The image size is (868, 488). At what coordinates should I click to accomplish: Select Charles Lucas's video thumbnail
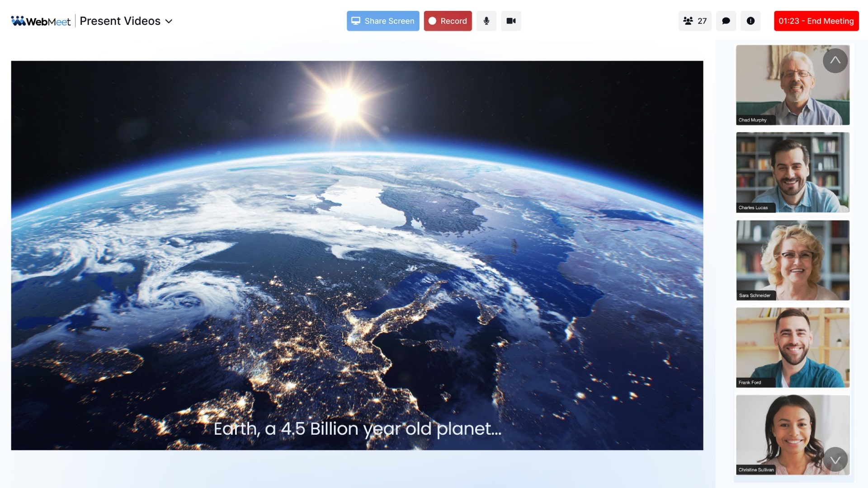(793, 172)
